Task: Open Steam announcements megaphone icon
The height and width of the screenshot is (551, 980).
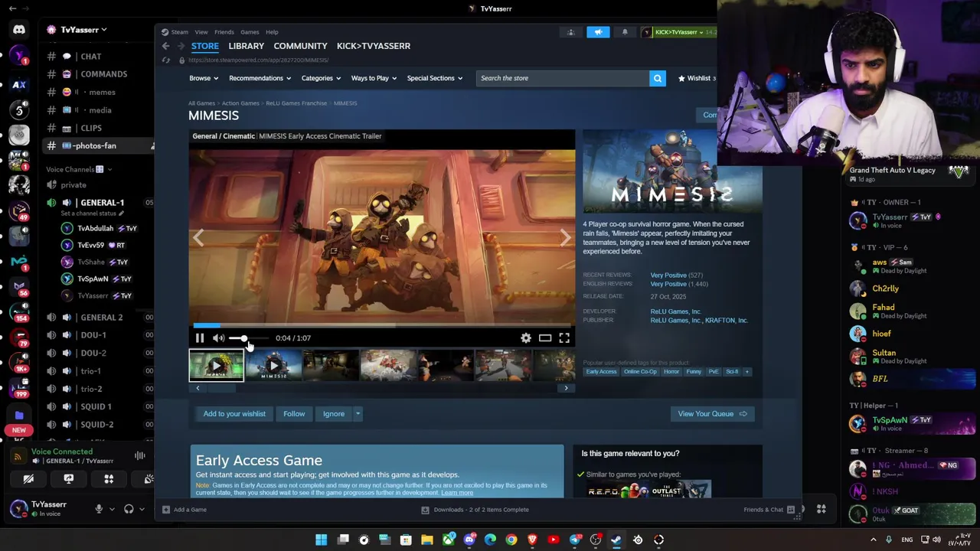Action: (598, 32)
